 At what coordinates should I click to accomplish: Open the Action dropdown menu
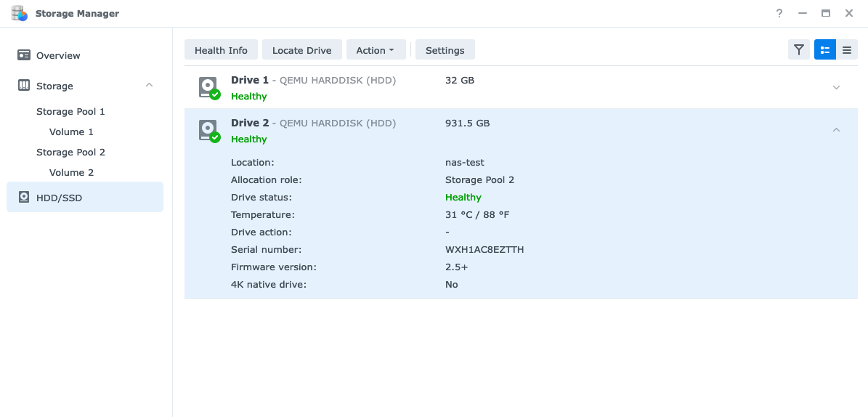pos(375,50)
